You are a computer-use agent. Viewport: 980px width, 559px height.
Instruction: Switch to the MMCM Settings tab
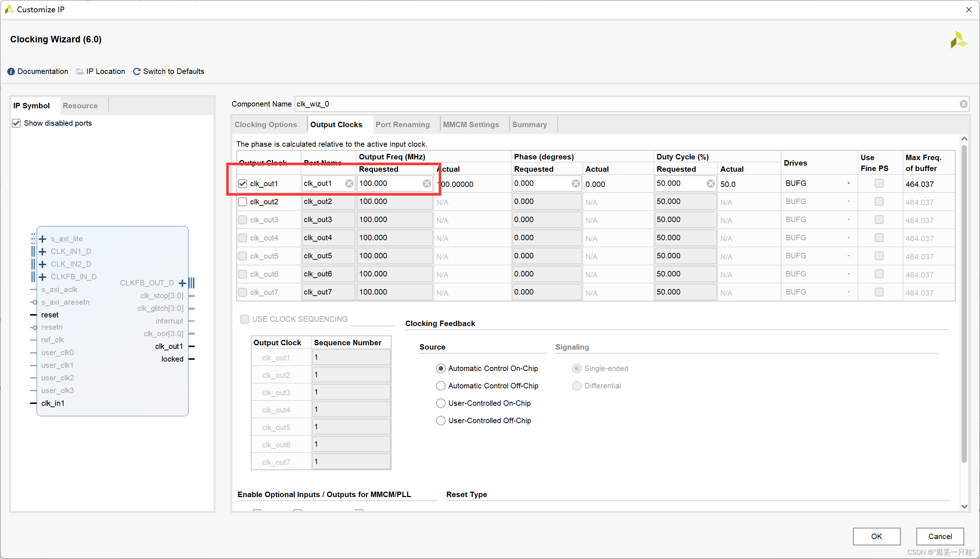pyautogui.click(x=471, y=124)
